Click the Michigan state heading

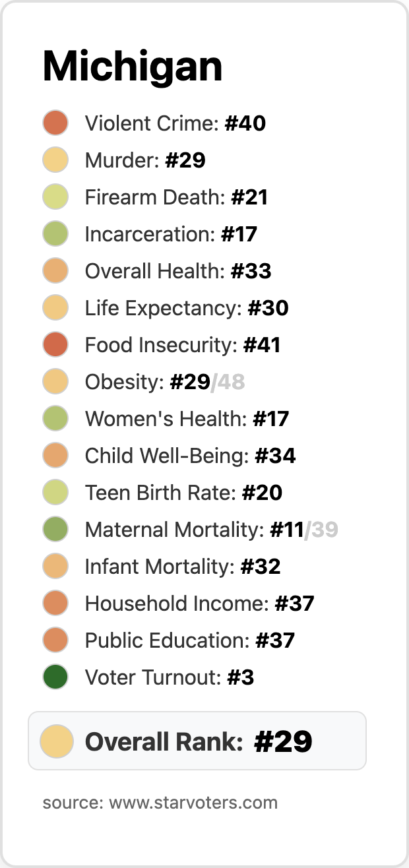tap(133, 67)
